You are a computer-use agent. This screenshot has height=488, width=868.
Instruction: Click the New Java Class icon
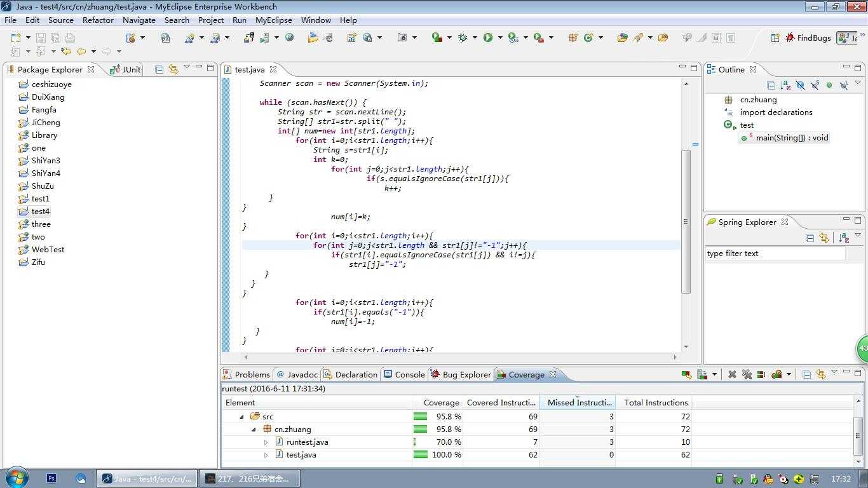coord(588,37)
